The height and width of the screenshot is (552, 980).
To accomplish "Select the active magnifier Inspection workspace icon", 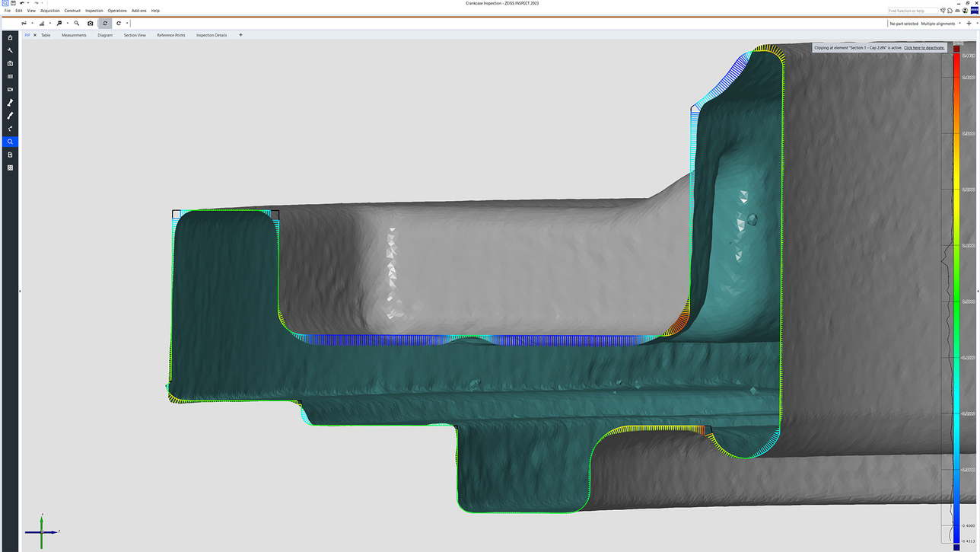I will pos(10,142).
